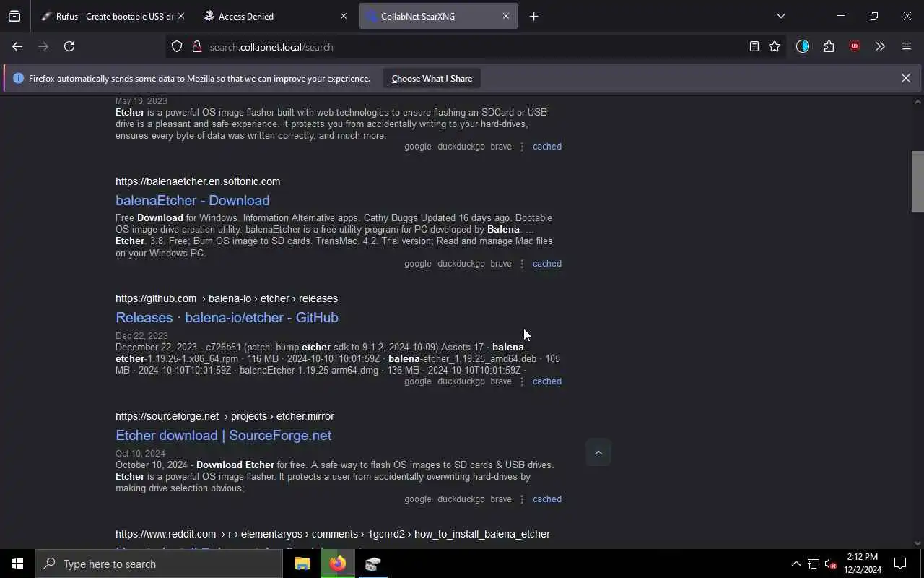924x578 pixels.
Task: Switch to the Access Denied tab
Action: (274, 16)
